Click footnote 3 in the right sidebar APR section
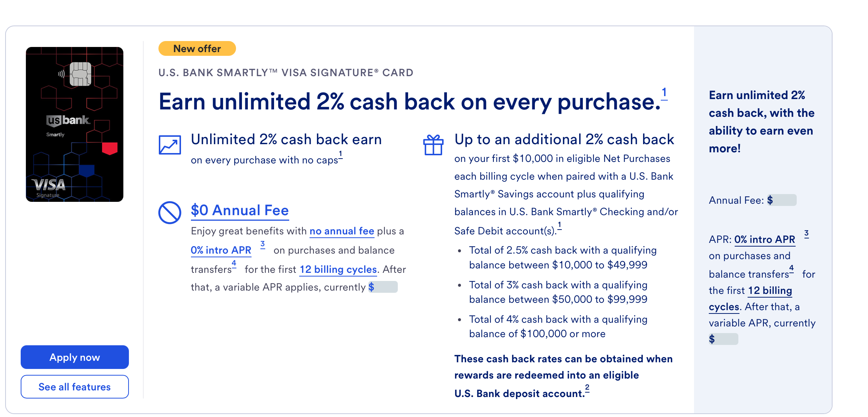868x417 pixels. pos(806,234)
